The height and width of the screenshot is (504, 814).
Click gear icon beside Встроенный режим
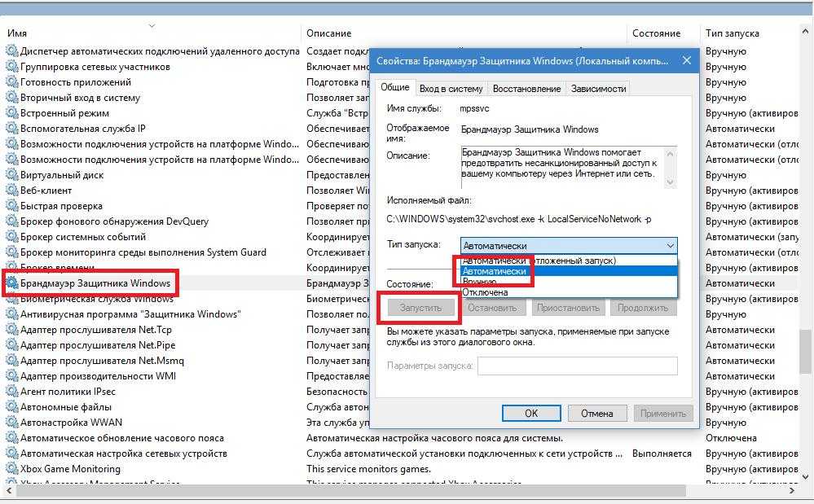coord(11,113)
